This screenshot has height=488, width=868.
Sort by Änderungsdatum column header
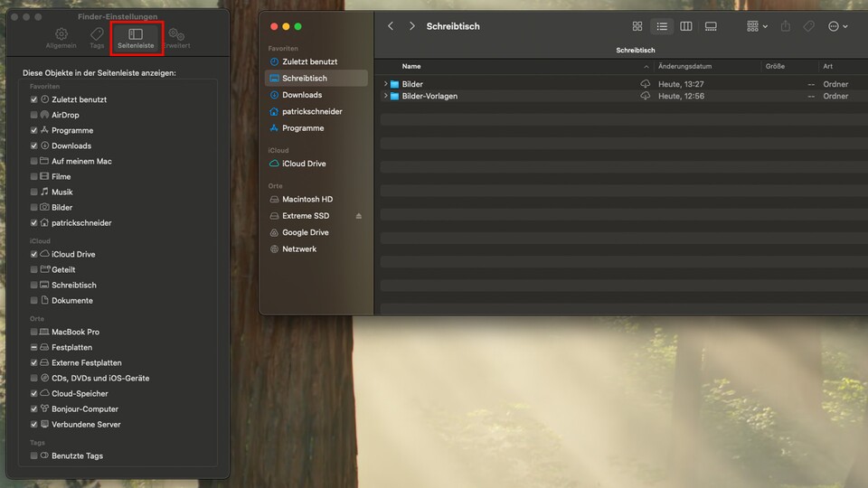pos(685,67)
